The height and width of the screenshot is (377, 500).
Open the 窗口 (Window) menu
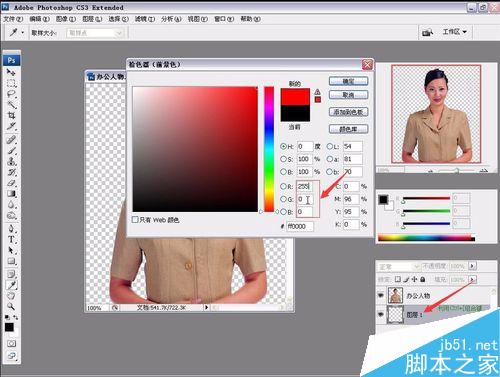pos(224,19)
